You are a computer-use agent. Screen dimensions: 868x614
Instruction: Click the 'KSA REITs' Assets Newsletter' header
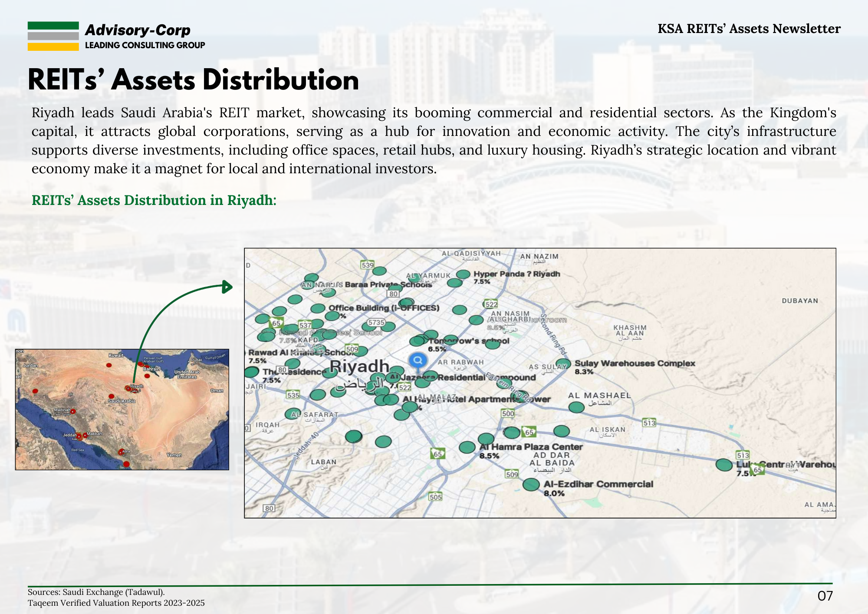(x=749, y=29)
